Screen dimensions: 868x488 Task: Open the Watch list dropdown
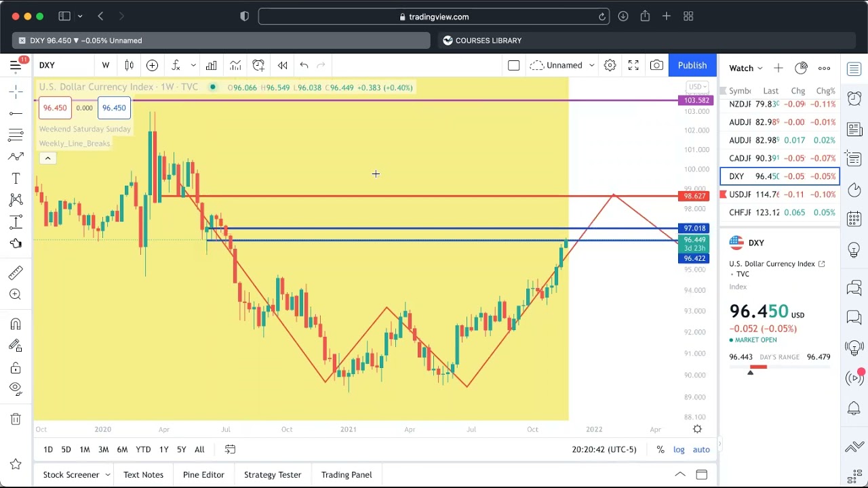pyautogui.click(x=745, y=68)
